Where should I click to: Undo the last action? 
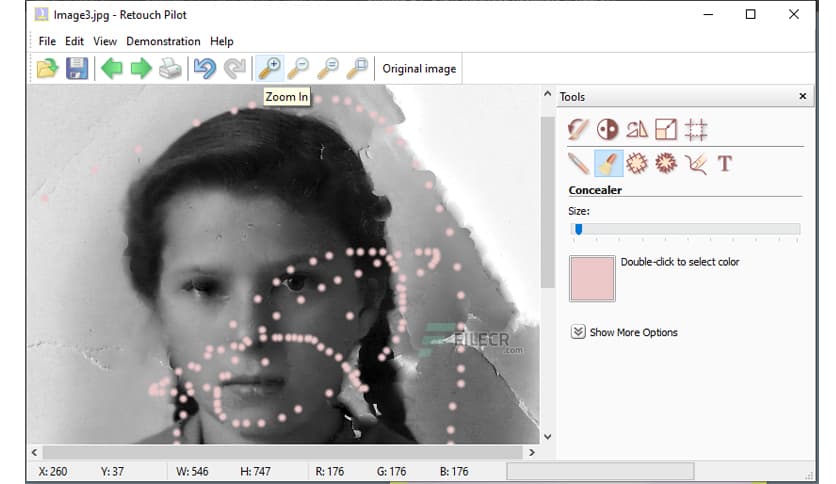[x=205, y=68]
